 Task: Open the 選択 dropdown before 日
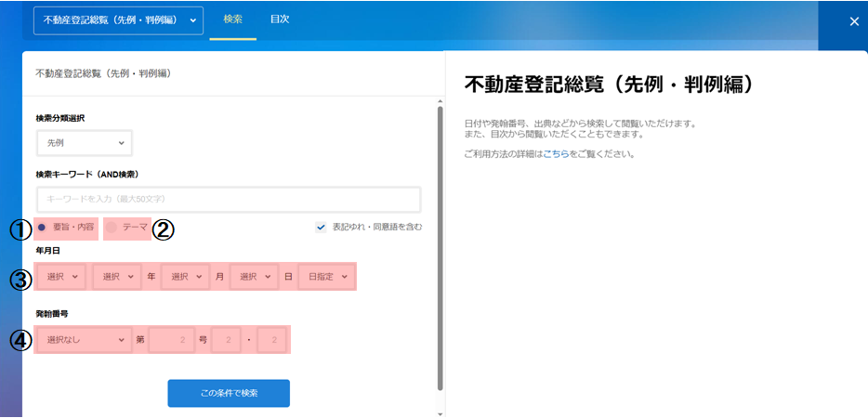pos(254,277)
